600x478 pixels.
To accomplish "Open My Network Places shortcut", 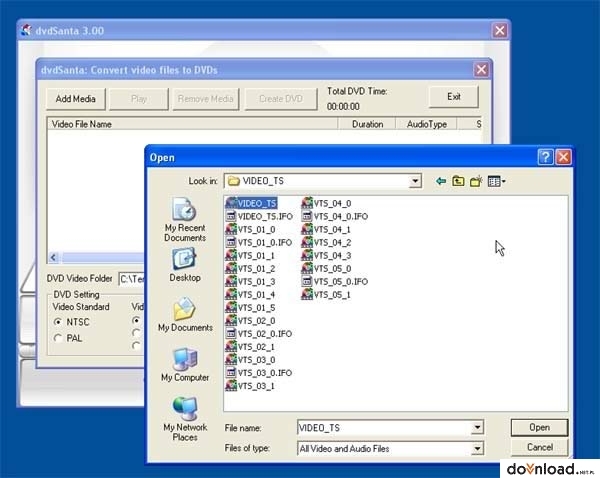I will tap(185, 419).
